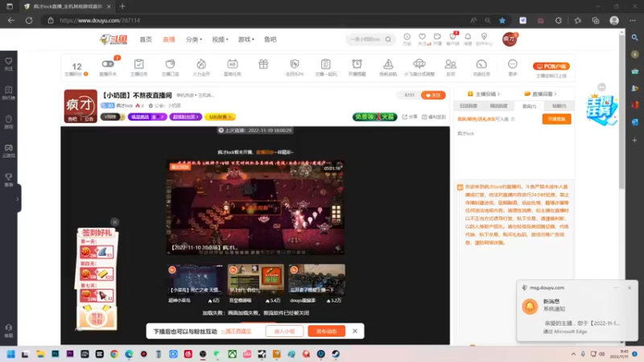Expand the 分类 dropdown
This screenshot has width=644, height=362.
tap(194, 39)
